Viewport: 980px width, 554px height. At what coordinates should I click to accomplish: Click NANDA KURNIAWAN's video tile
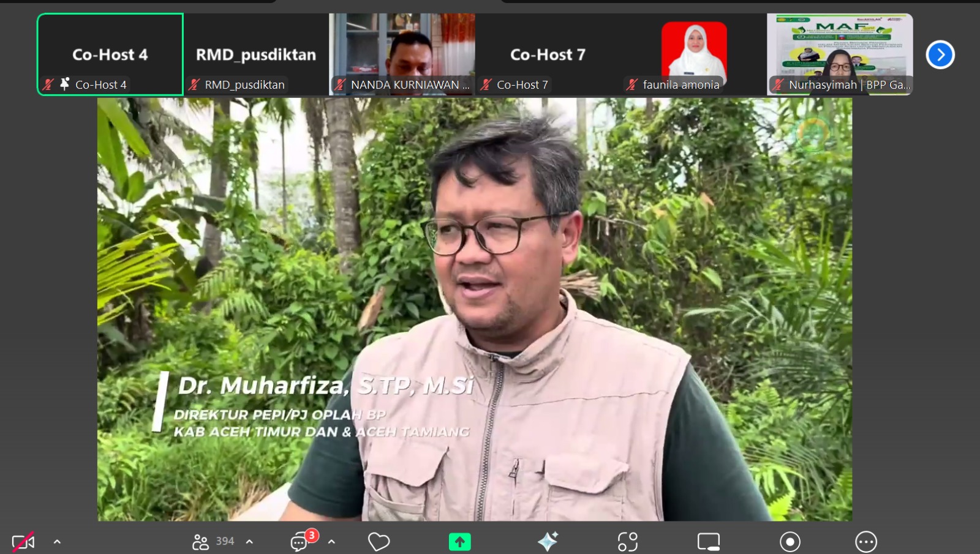click(x=402, y=54)
